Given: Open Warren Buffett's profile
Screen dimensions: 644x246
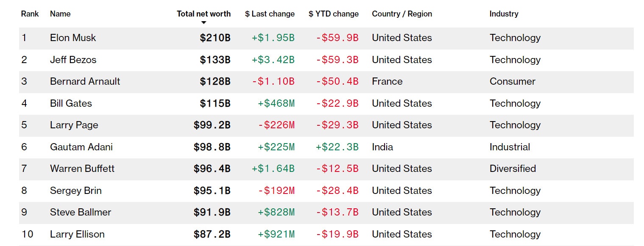Looking at the screenshot, I should click(x=82, y=169).
